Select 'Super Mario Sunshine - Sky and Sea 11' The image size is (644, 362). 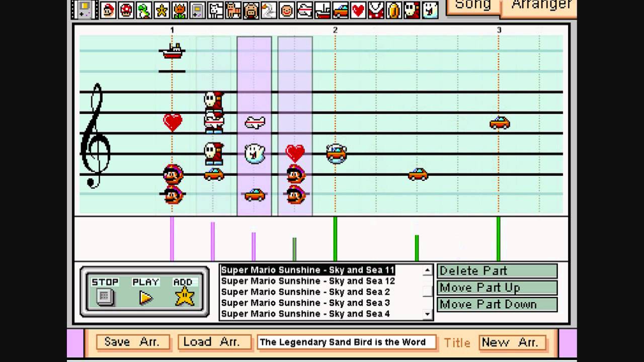(x=308, y=270)
